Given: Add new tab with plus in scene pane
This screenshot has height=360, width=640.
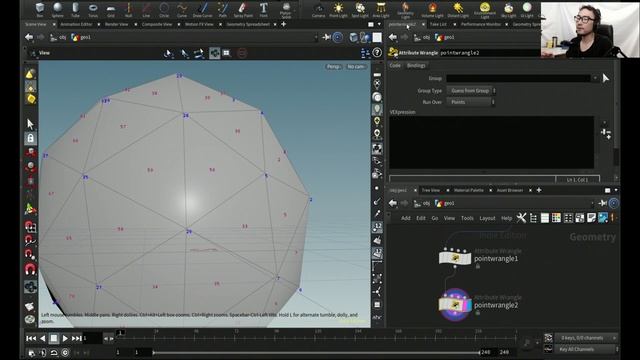Looking at the screenshot, I should point(283,24).
